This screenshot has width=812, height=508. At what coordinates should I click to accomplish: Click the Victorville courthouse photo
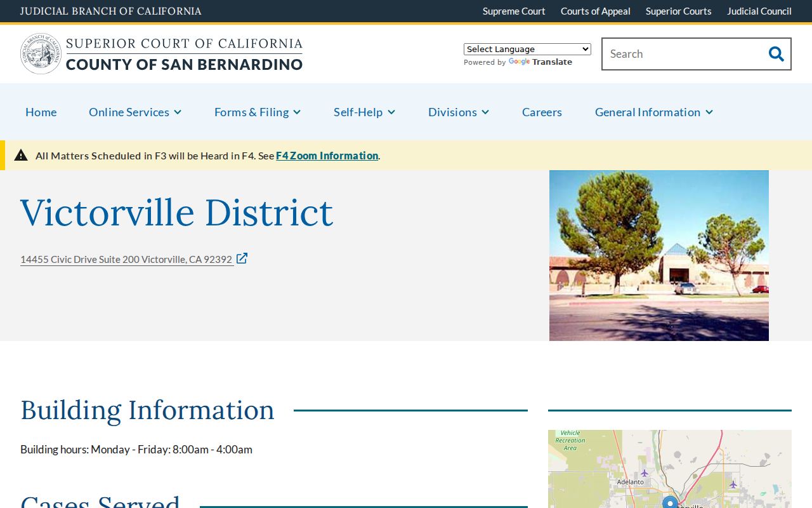click(659, 255)
